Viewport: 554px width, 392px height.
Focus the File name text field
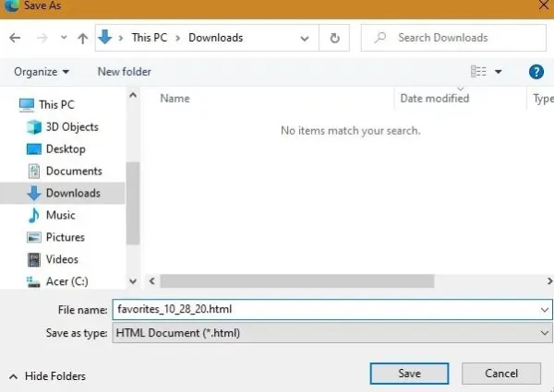pyautogui.click(x=332, y=309)
